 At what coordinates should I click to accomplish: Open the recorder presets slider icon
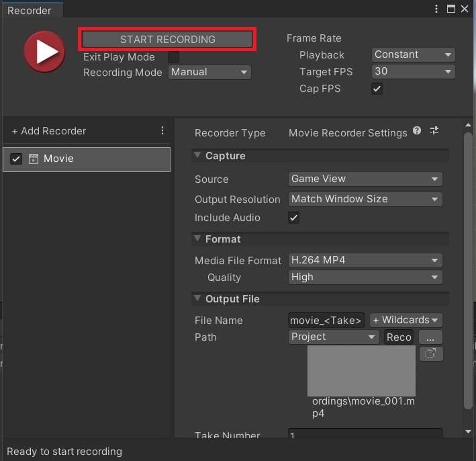point(434,130)
